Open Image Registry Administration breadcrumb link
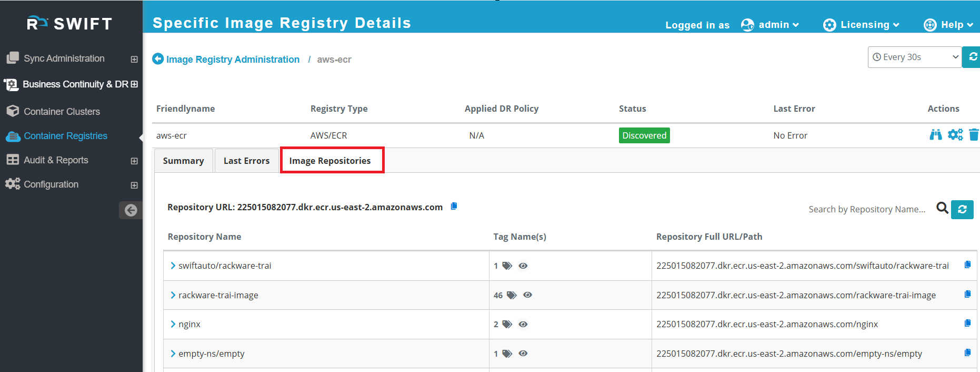The height and width of the screenshot is (372, 980). [233, 60]
